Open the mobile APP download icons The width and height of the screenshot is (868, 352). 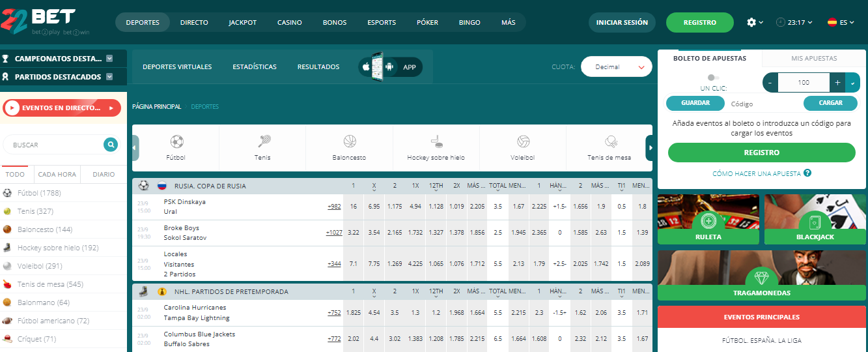click(x=389, y=67)
